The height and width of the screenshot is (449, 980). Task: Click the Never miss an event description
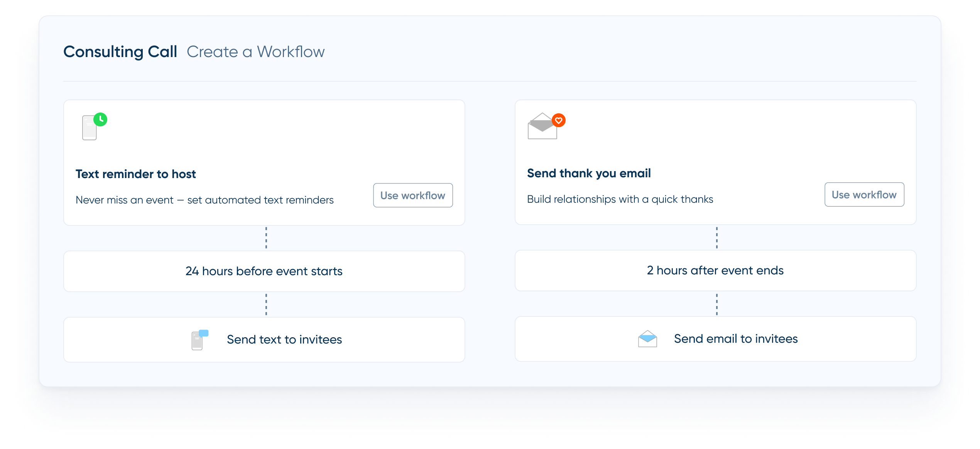(204, 200)
